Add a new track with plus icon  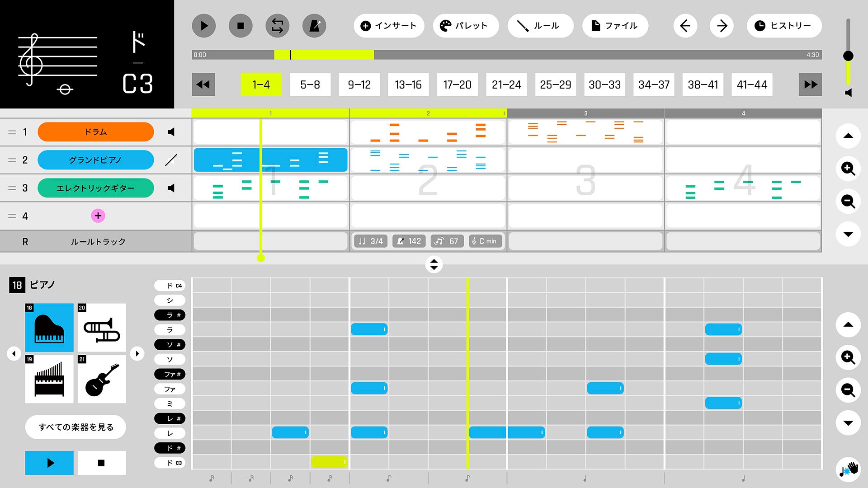(98, 216)
